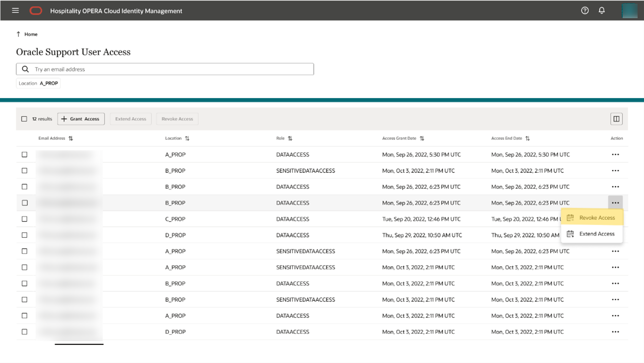Image resolution: width=644 pixels, height=363 pixels.
Task: Open the action menu on the C_PROP row
Action: tap(616, 219)
